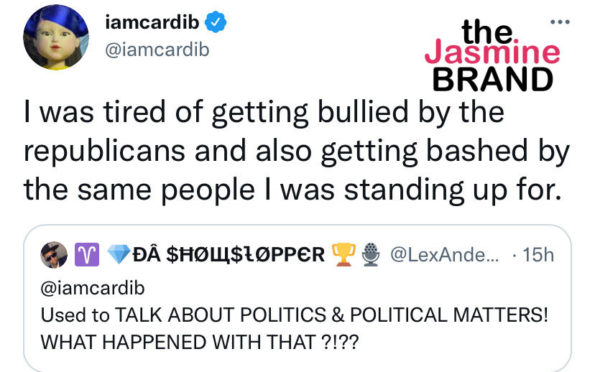Open the @iamcardib handle under the name

pyautogui.click(x=157, y=50)
